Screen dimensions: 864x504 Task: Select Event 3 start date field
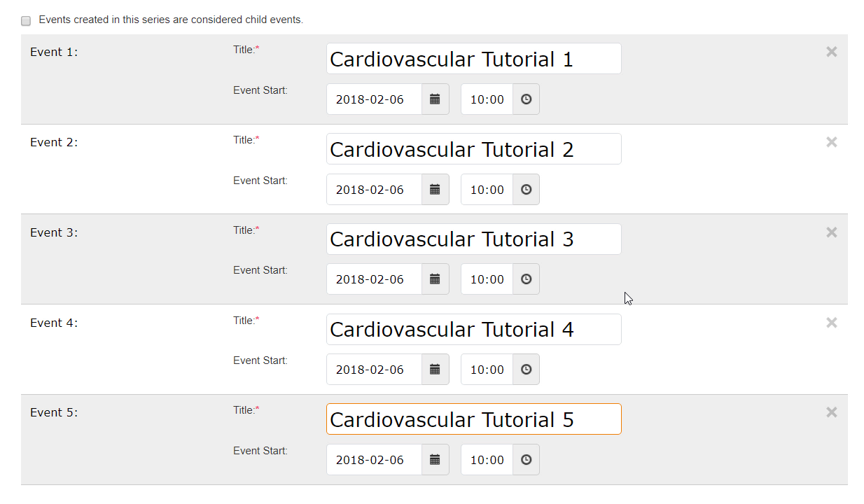374,279
